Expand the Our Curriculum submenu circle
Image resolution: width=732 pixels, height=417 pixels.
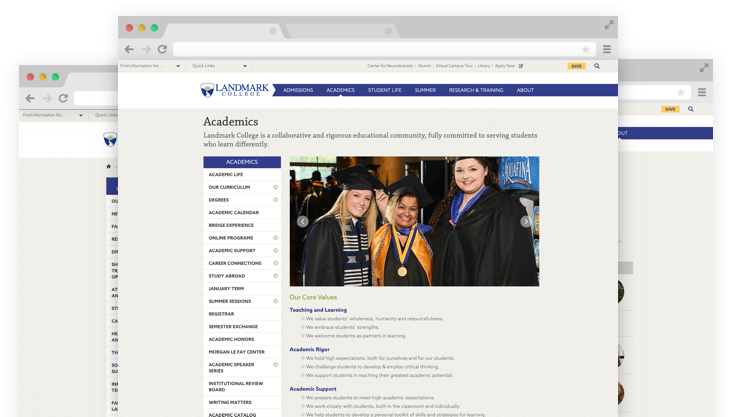275,187
